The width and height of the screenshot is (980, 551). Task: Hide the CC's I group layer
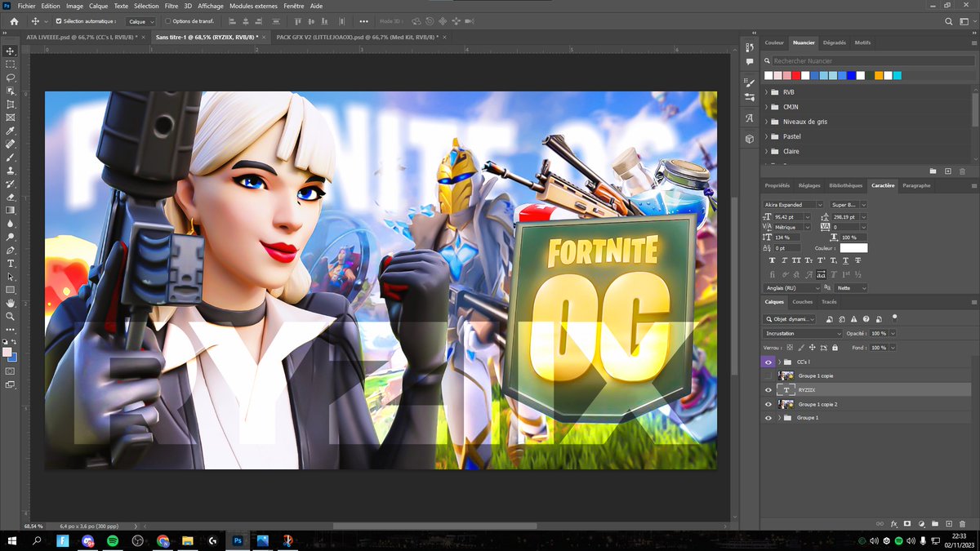(768, 362)
